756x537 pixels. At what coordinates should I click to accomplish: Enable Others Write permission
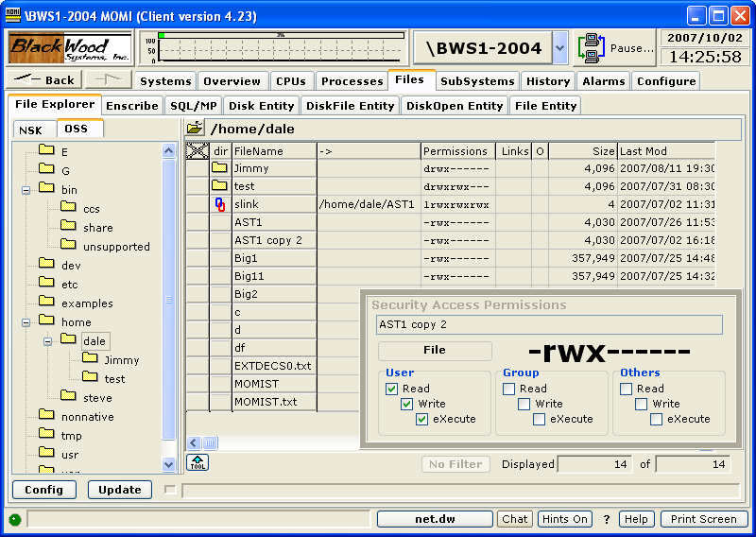click(x=642, y=404)
